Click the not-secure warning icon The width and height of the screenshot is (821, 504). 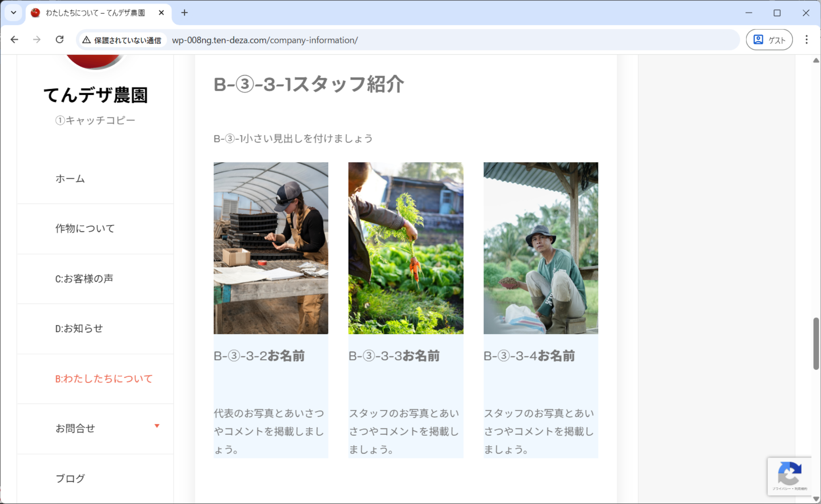pos(87,40)
